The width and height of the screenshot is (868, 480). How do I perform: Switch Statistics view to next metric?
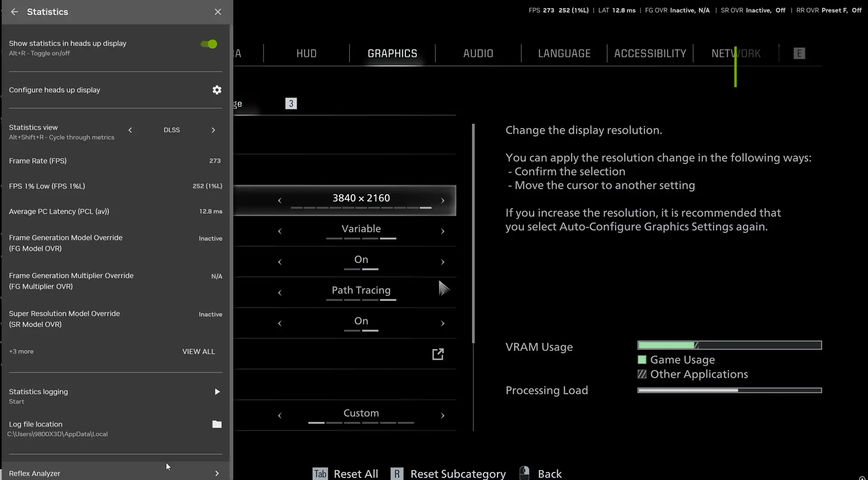point(213,130)
